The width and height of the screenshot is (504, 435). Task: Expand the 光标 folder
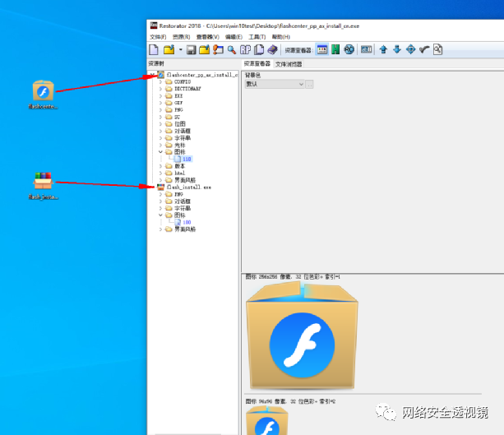[x=160, y=146]
